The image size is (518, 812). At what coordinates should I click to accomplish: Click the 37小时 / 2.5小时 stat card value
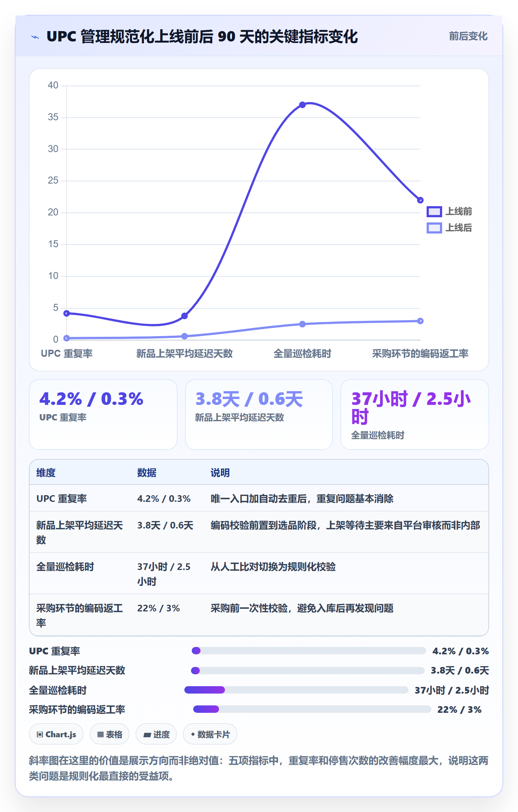coord(411,408)
